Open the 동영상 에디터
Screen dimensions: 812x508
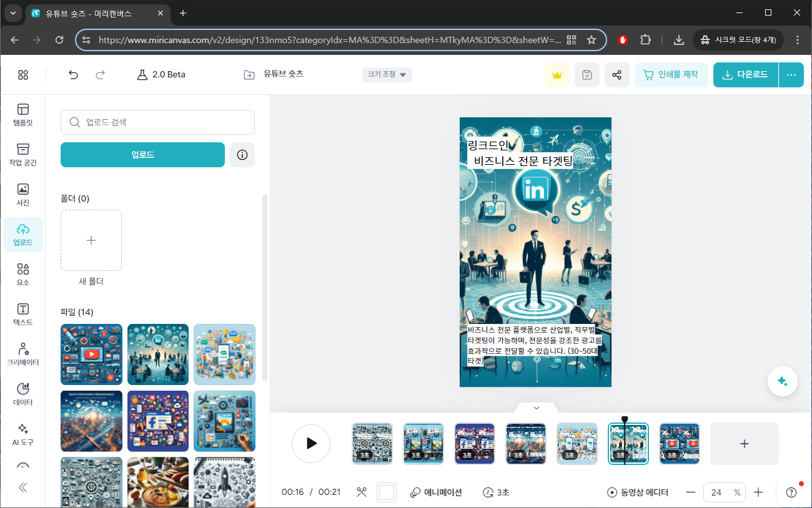(x=638, y=492)
